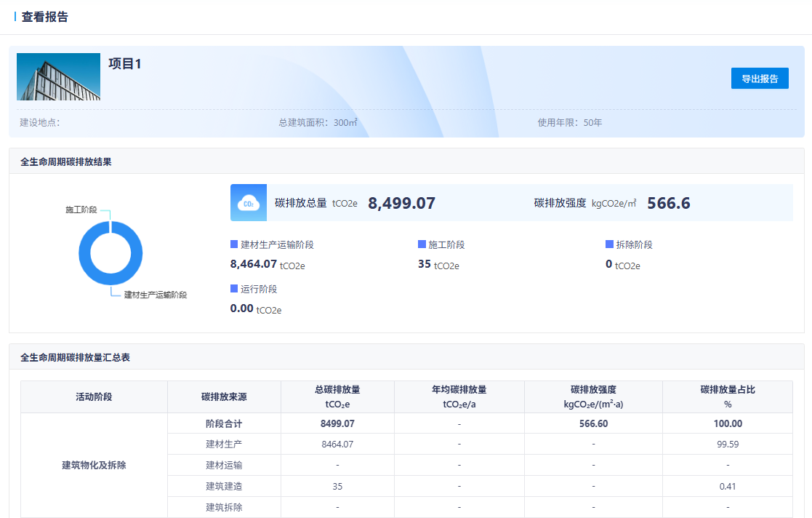Click the 拆除阶段 legend color square
The width and height of the screenshot is (812, 518).
pos(609,244)
